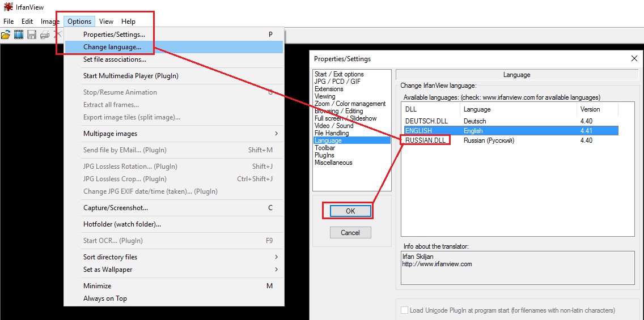This screenshot has width=644, height=320.
Task: Select the DEUTSCH.DLL language row
Action: tap(510, 121)
